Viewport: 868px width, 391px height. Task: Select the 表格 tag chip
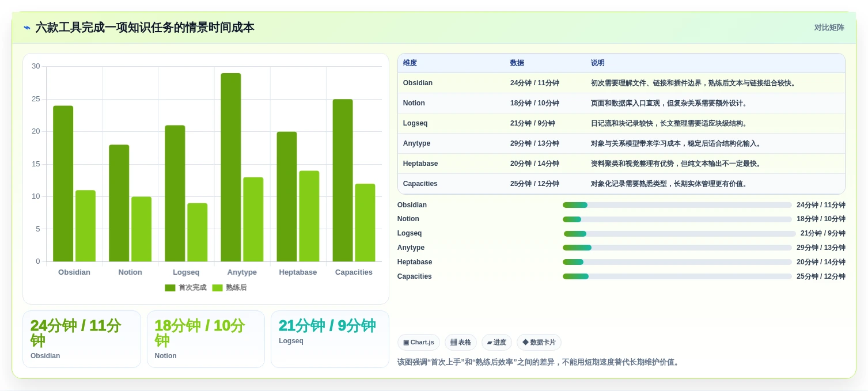click(461, 343)
